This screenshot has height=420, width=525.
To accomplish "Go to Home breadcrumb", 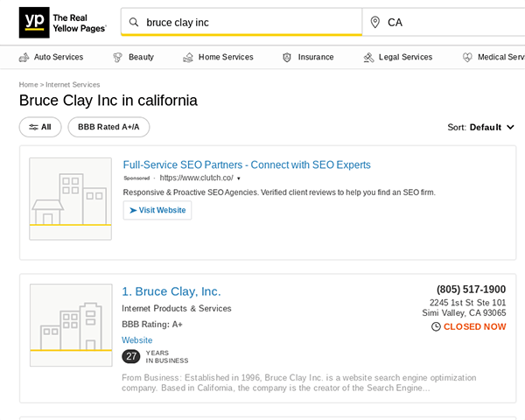I will pyautogui.click(x=28, y=85).
